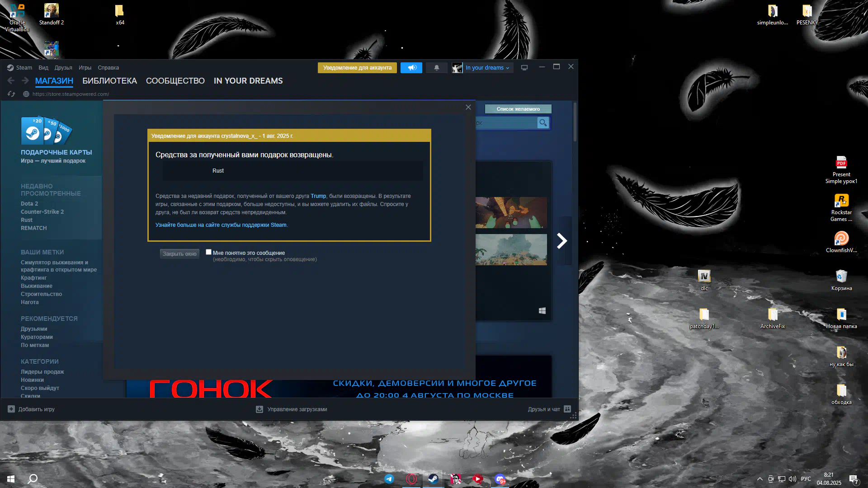
Task: Close the account alert dialog X
Action: (x=468, y=107)
